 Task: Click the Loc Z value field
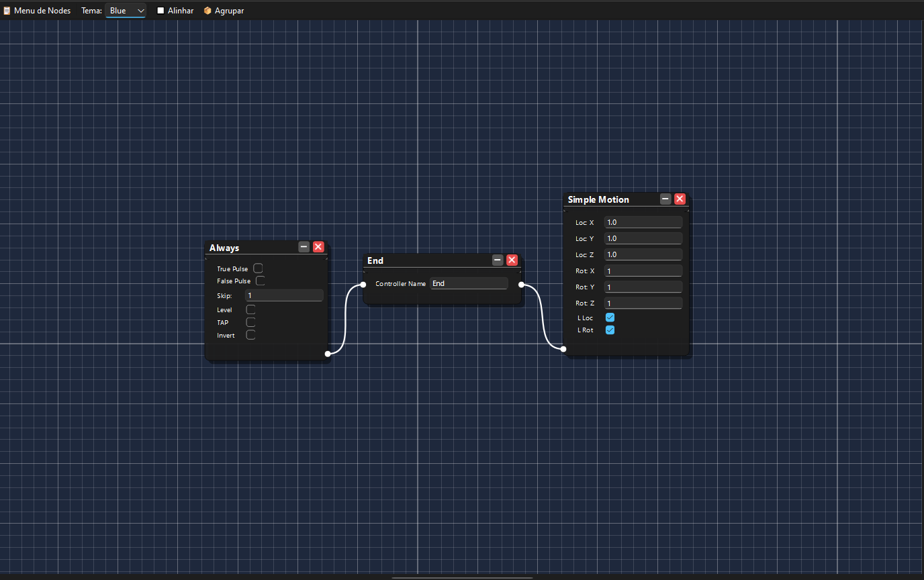pos(643,254)
